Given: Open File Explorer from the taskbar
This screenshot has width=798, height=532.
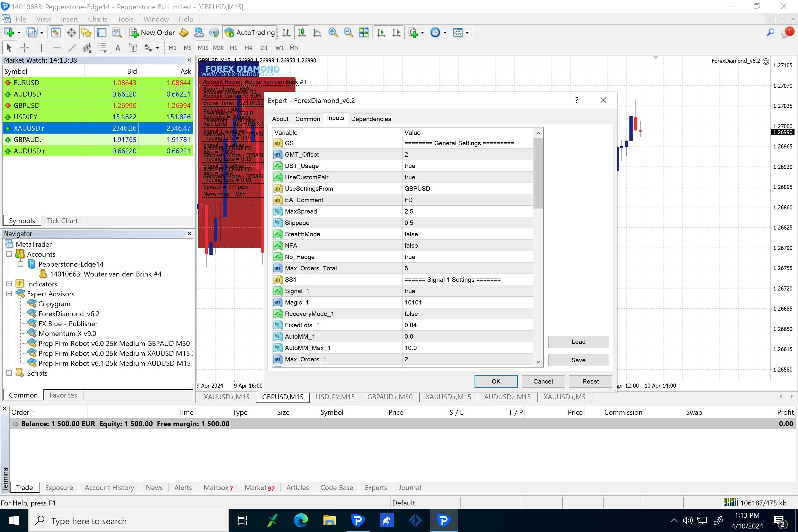Looking at the screenshot, I should click(x=329, y=520).
